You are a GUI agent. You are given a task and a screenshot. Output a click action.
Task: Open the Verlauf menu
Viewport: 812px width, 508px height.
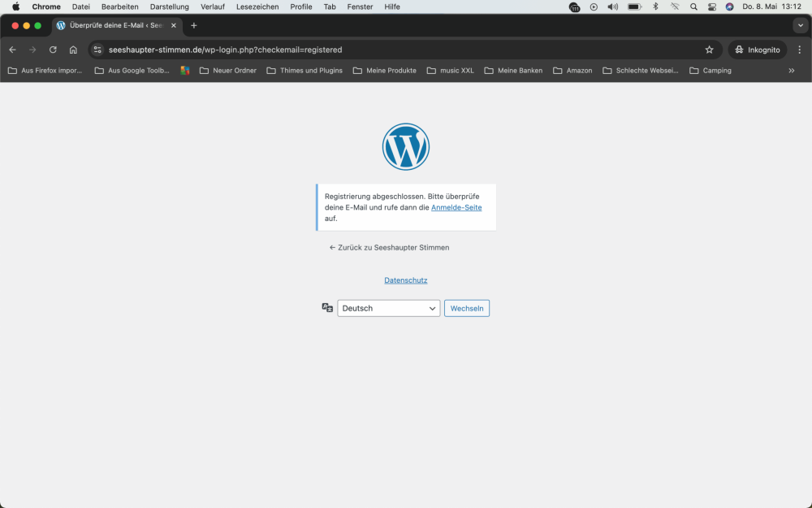point(213,7)
